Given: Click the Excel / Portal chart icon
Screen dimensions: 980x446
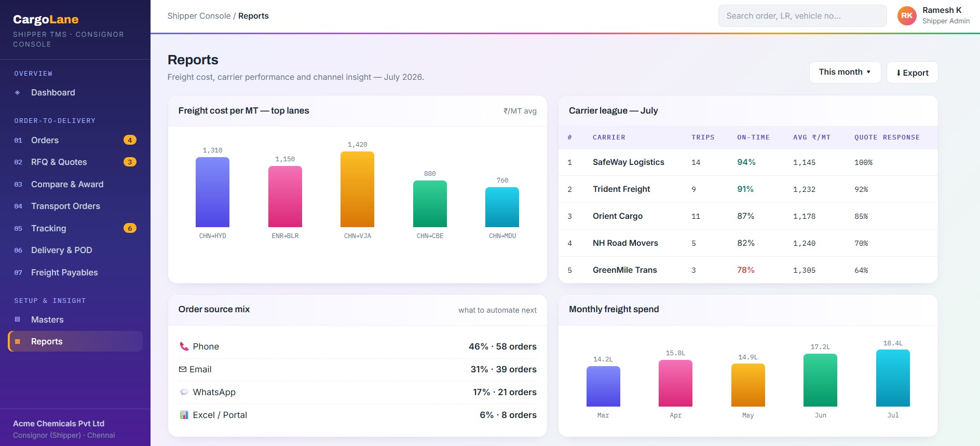Looking at the screenshot, I should [x=184, y=415].
